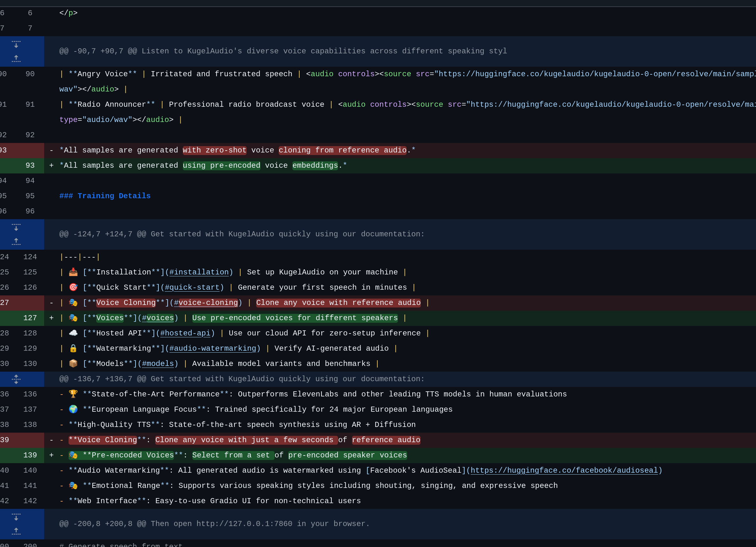Screen dimensions: 756x547
Task: Open the #audio-watermarking anchor link
Action: pos(213,348)
